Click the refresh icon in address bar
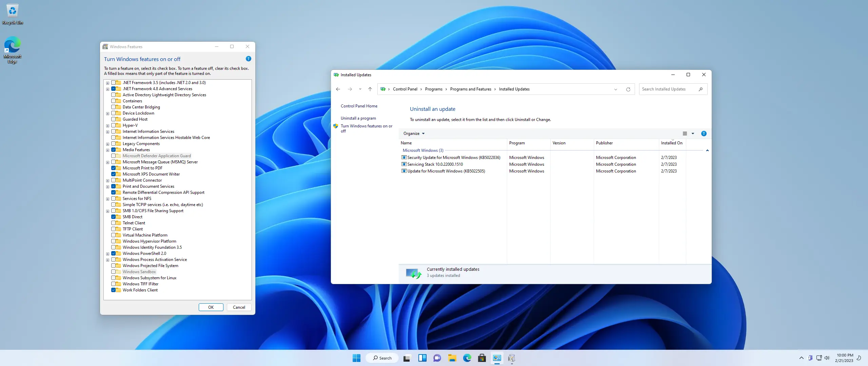The width and height of the screenshot is (868, 366). tap(628, 89)
